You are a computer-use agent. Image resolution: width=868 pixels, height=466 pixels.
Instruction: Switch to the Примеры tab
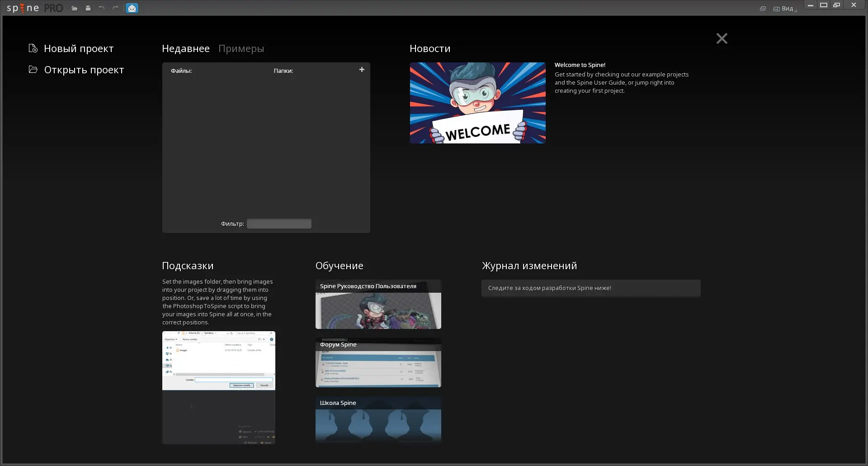[241, 48]
